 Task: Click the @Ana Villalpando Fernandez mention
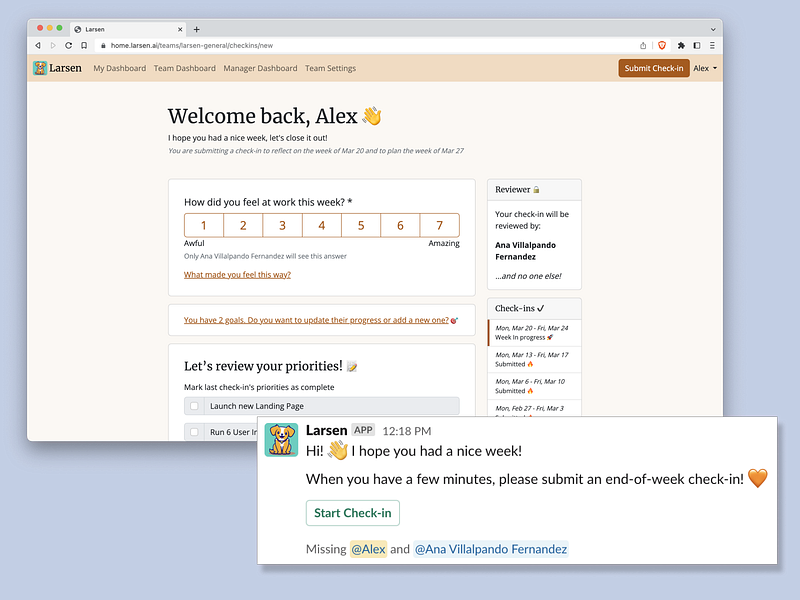click(x=491, y=549)
